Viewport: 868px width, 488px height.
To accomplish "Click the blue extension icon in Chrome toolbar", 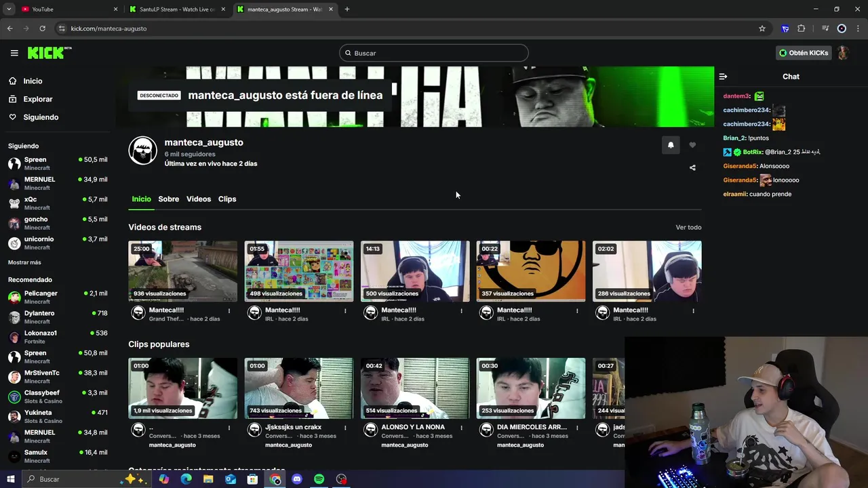I will pyautogui.click(x=785, y=28).
